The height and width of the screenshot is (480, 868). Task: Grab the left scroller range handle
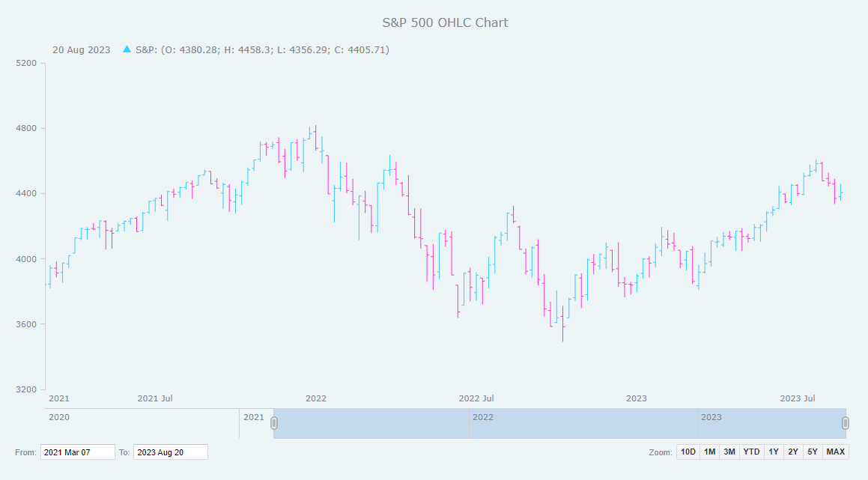274,423
